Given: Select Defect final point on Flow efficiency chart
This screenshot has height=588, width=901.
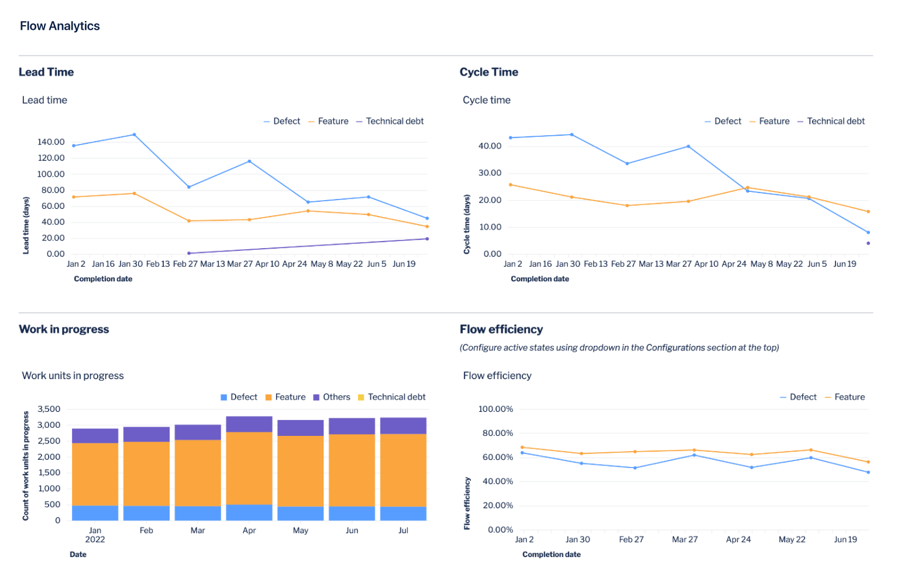Looking at the screenshot, I should coord(868,472).
